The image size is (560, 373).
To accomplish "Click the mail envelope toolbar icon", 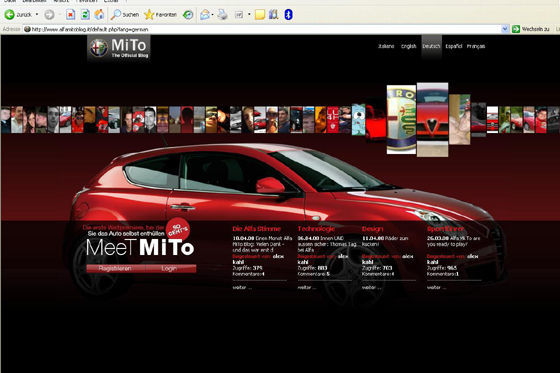I will point(205,15).
